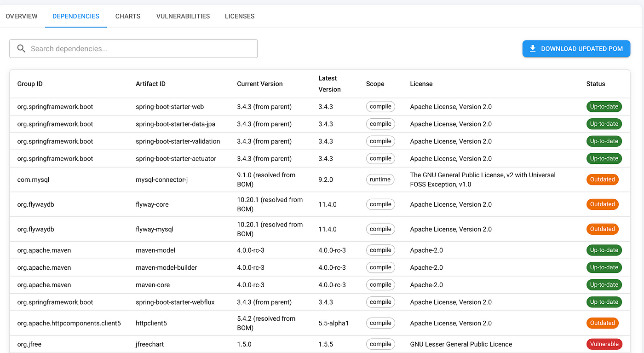This screenshot has height=353, width=644.
Task: Click compile scope chip for jfreechart
Action: pos(380,344)
